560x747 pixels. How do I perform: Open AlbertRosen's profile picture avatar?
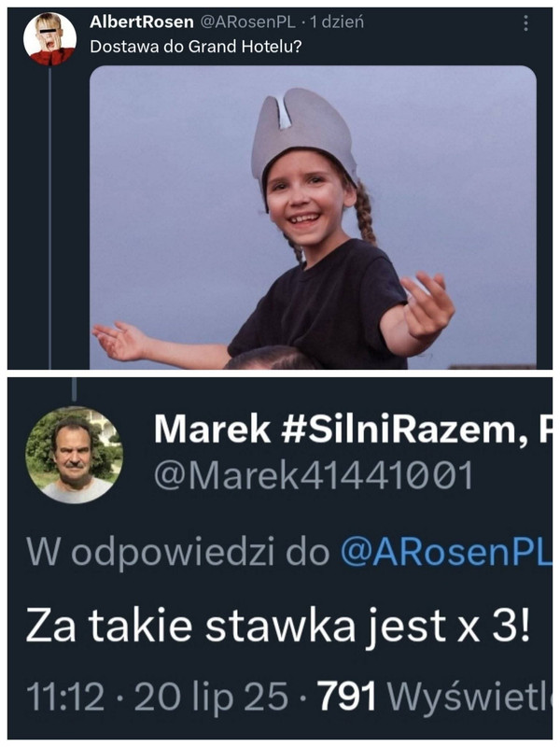pos(50,39)
